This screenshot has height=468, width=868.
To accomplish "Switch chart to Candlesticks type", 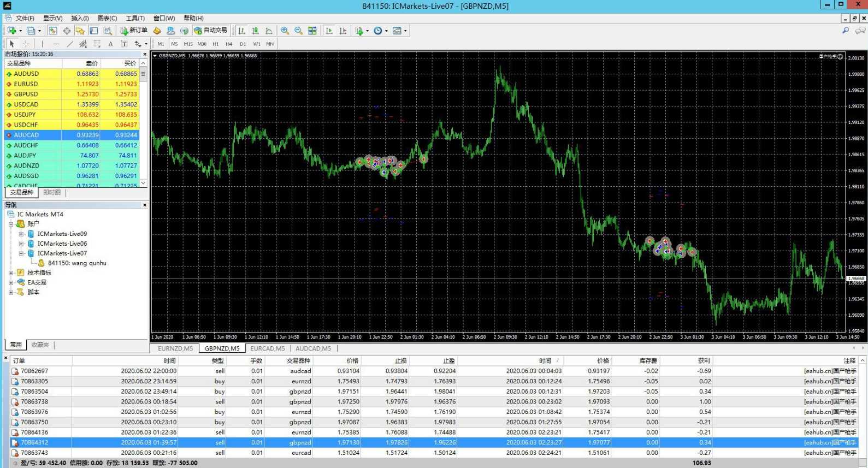I will [255, 31].
